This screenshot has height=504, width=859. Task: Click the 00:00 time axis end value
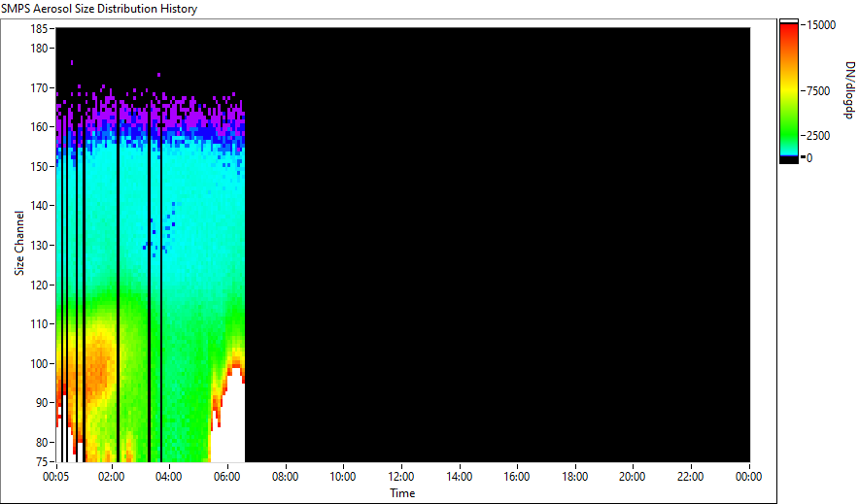pyautogui.click(x=748, y=477)
